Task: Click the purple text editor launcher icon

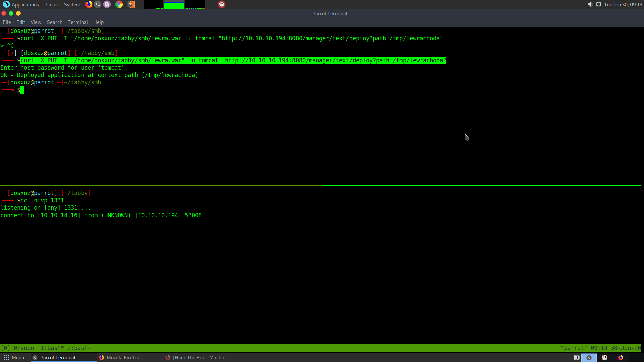Action: 107,4
